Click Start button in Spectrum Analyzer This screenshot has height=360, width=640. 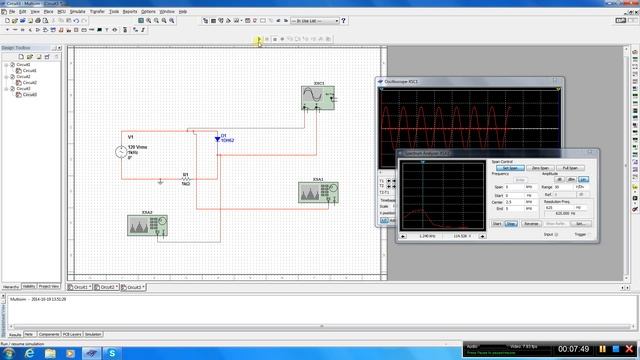point(497,224)
